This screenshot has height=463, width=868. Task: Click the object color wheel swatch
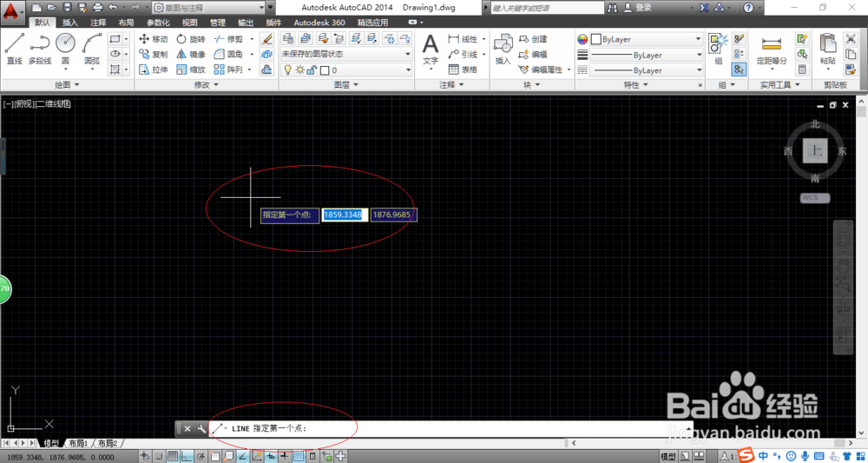(x=582, y=39)
